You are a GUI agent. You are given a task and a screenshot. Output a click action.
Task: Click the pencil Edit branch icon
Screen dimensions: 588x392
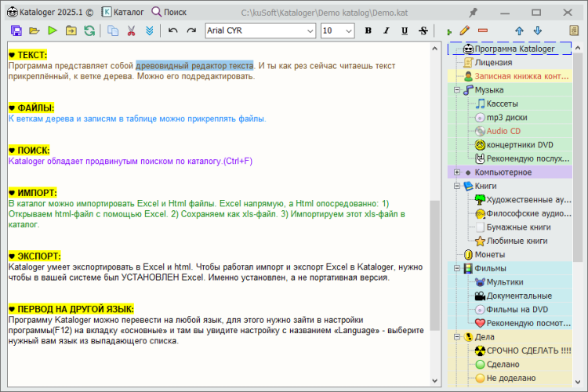click(x=465, y=31)
